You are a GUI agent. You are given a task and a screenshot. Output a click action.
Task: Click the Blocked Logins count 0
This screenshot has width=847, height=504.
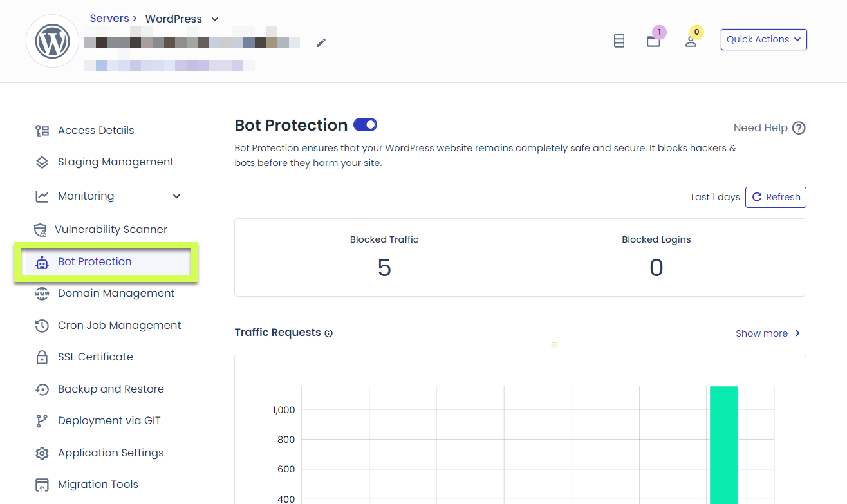click(656, 268)
